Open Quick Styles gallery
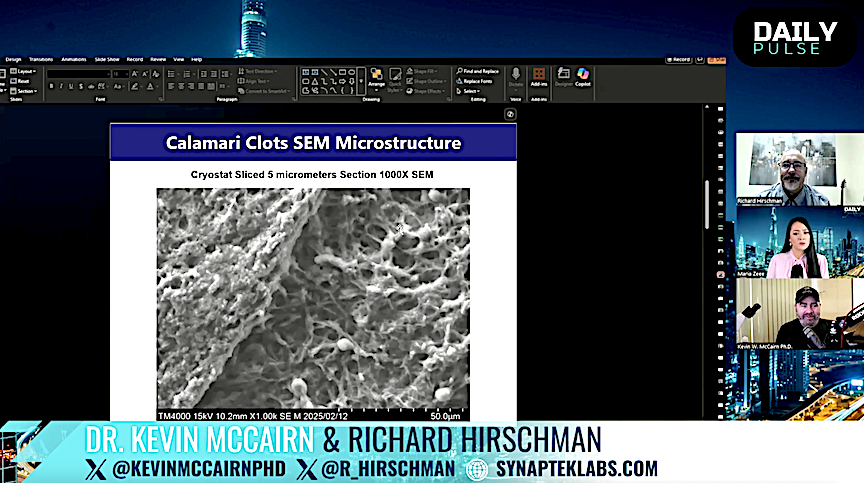This screenshot has width=864, height=483. pyautogui.click(x=396, y=78)
